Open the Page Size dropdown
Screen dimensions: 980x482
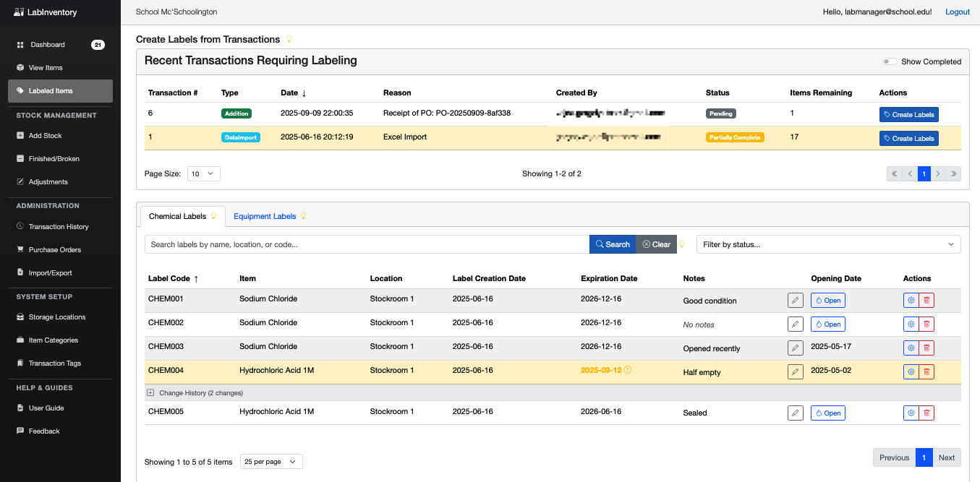pyautogui.click(x=203, y=173)
